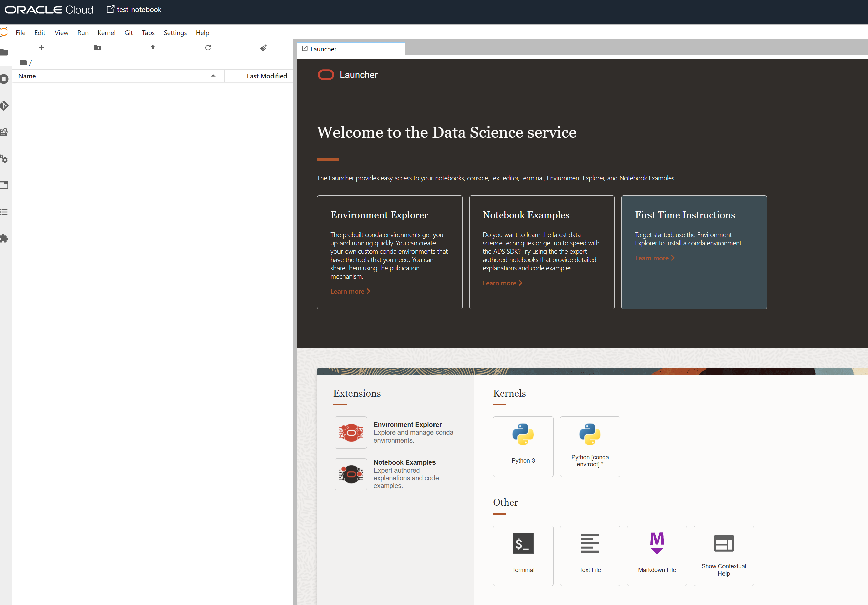Sort files by Name column

[118, 76]
